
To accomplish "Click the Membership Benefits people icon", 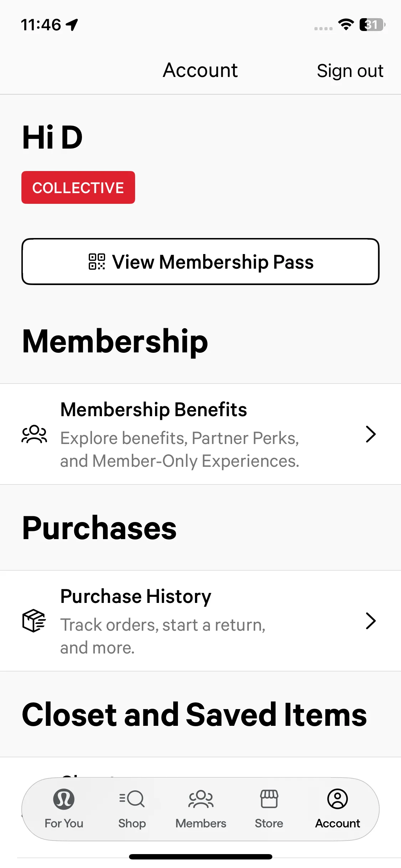I will tap(34, 434).
